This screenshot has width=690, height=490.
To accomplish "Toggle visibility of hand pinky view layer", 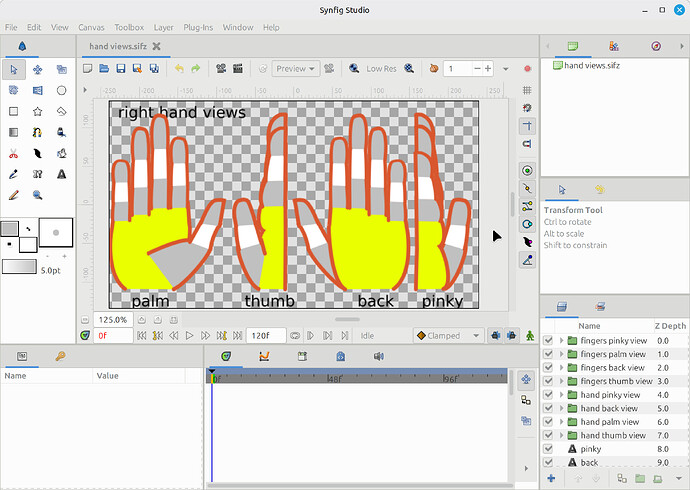I will [x=548, y=395].
